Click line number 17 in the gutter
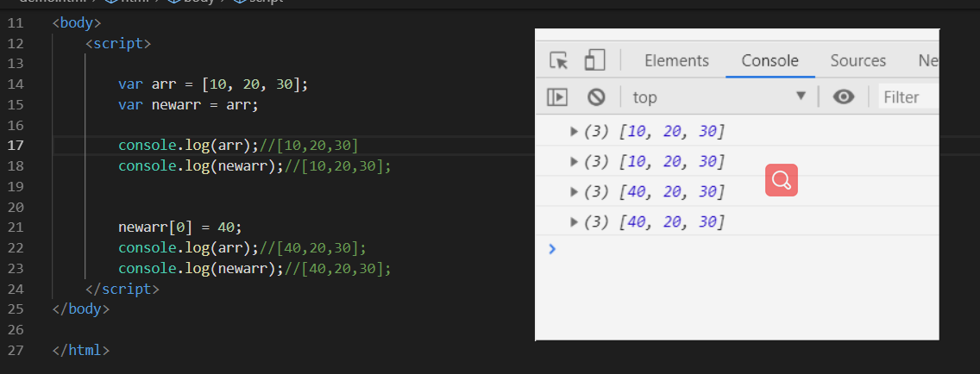This screenshot has width=980, height=374. pos(16,146)
